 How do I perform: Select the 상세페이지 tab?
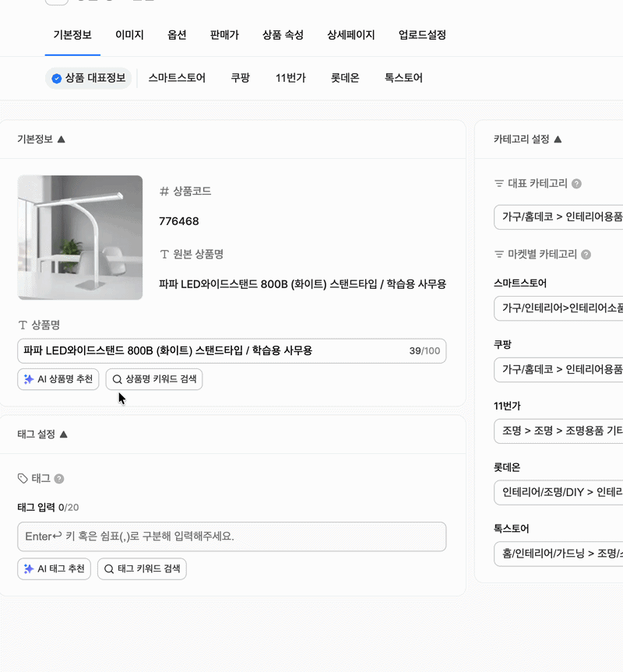point(349,35)
